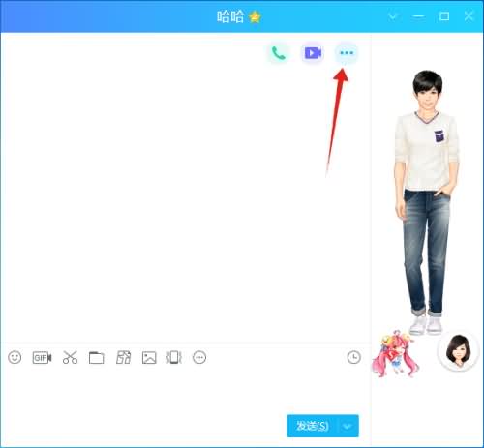Start a video call with camera icon

point(313,53)
